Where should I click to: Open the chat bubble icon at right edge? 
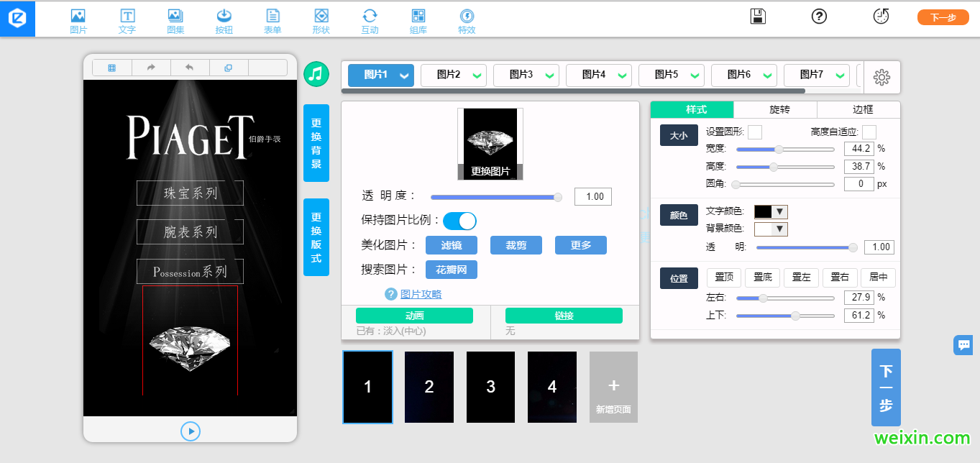[963, 345]
